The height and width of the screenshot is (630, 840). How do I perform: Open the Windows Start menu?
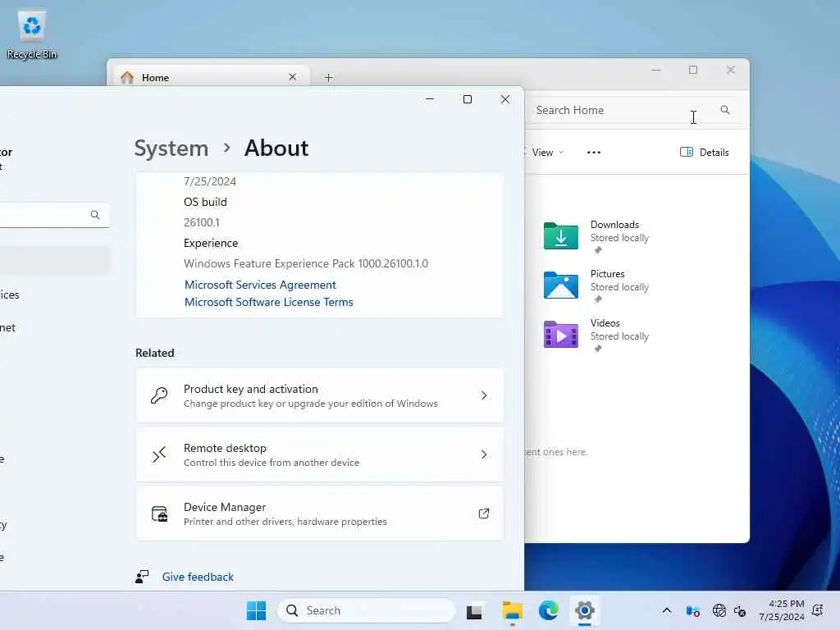click(256, 610)
